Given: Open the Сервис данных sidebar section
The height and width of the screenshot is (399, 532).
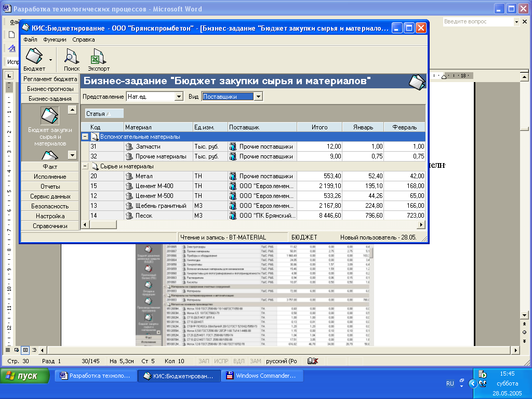Looking at the screenshot, I should (50, 196).
